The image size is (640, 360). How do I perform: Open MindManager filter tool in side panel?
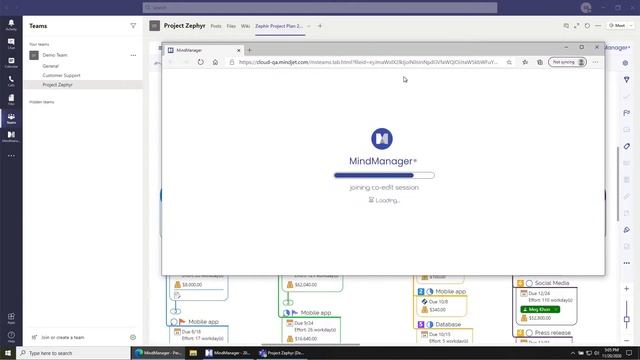pos(627,80)
